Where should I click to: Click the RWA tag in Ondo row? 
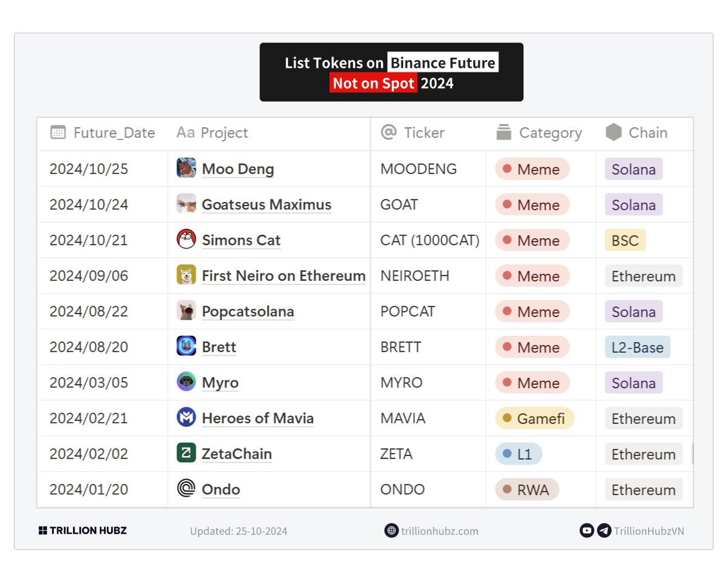pyautogui.click(x=527, y=489)
